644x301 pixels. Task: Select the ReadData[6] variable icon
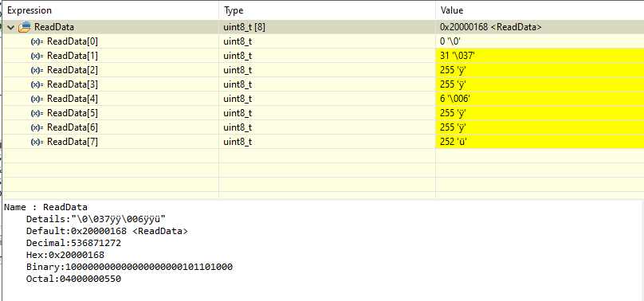click(x=37, y=127)
